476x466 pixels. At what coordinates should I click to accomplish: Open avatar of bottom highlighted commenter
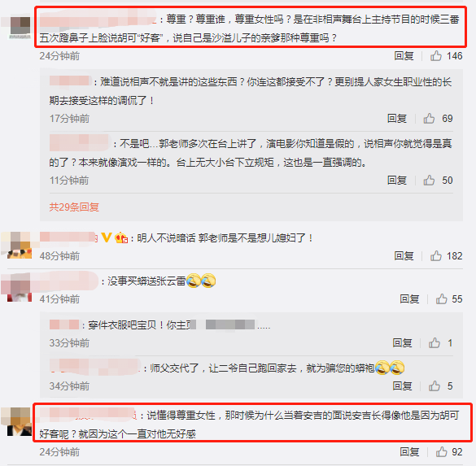point(20,422)
